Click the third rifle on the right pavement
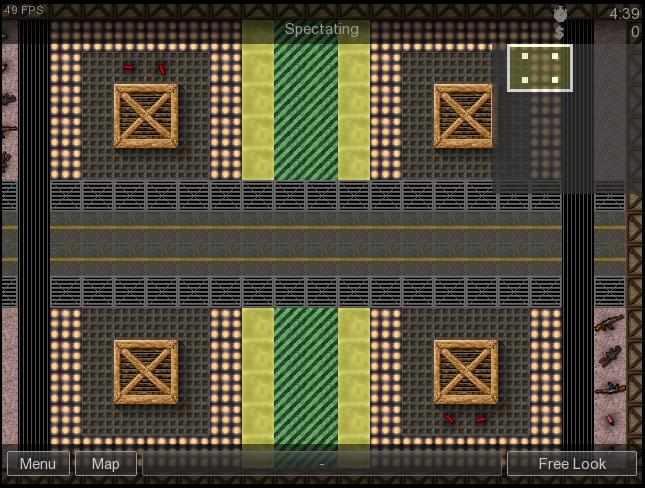 click(610, 388)
